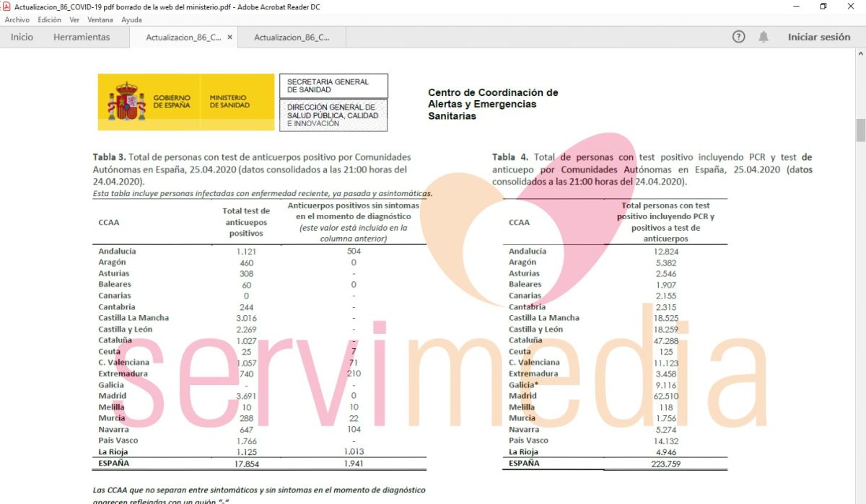Click Madrid value 3.691 in Tabla 3
The height and width of the screenshot is (504, 866).
(246, 395)
